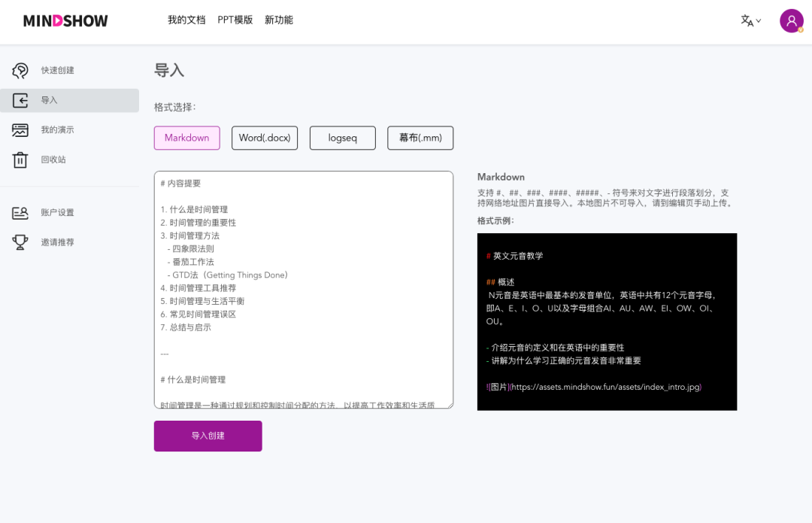The image size is (812, 523).
Task: Open 新功能 in top navigation
Action: 279,20
